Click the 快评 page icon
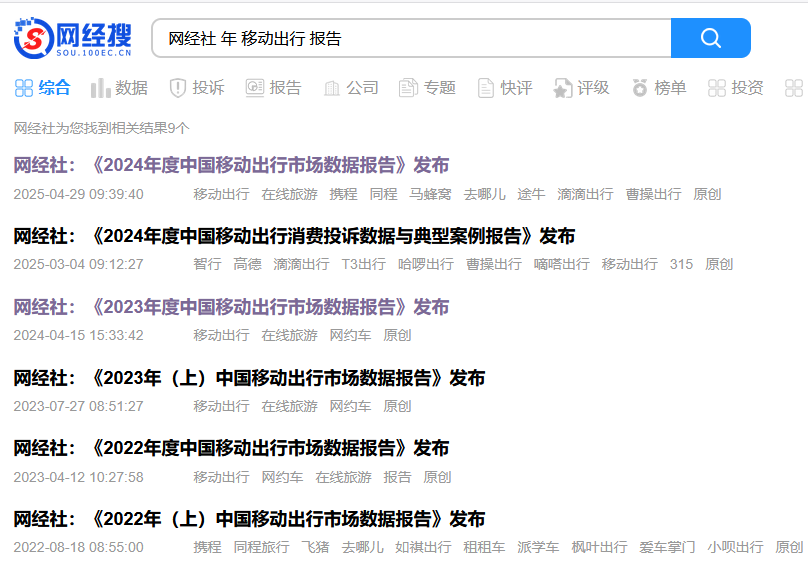This screenshot has width=808, height=571. pos(485,88)
